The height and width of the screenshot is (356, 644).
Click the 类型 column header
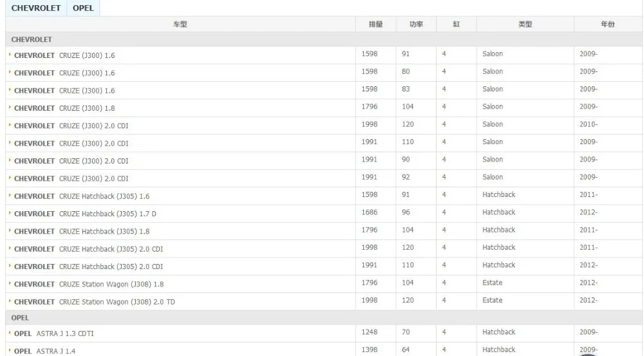pyautogui.click(x=525, y=24)
